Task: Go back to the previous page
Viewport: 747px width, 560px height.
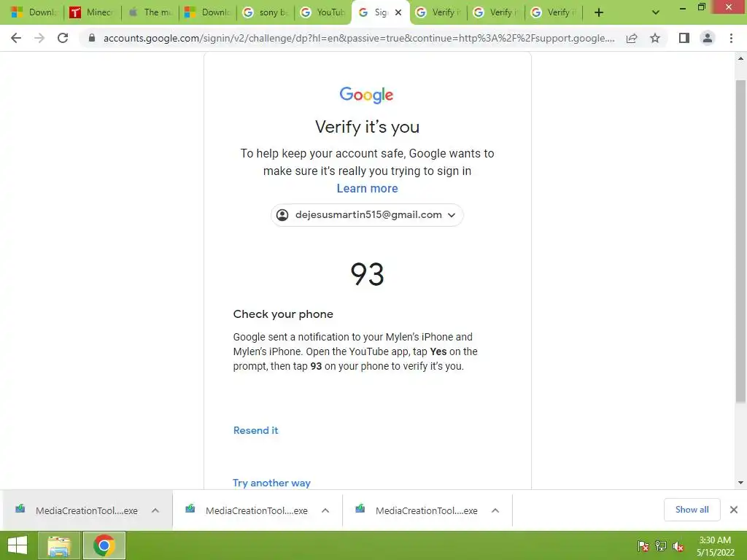Action: [x=16, y=38]
